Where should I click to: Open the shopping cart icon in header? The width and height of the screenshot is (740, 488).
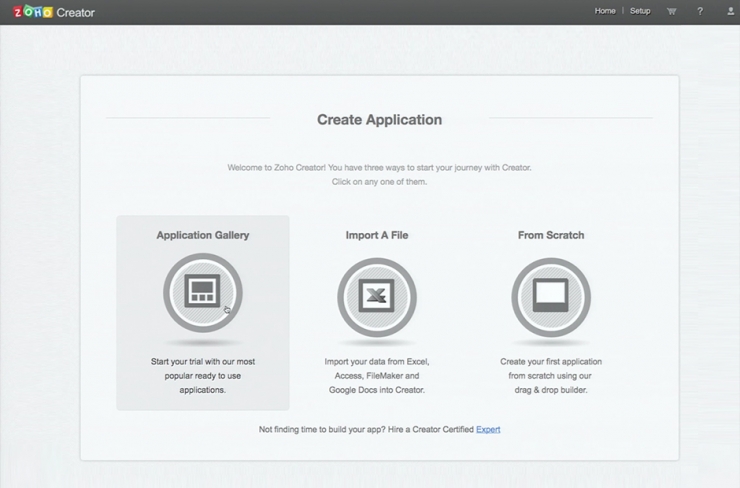tap(672, 11)
